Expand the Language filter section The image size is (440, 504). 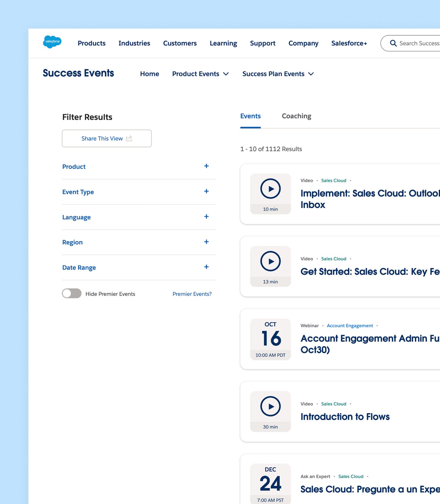(139, 217)
